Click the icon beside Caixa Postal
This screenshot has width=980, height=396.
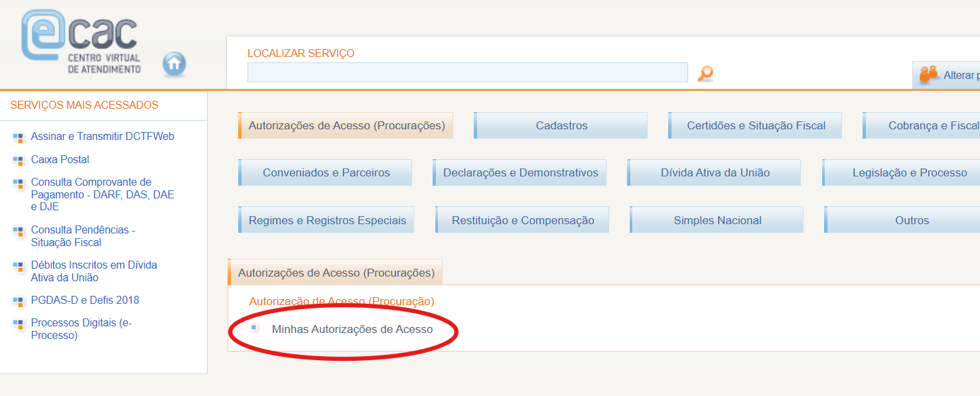click(x=18, y=160)
